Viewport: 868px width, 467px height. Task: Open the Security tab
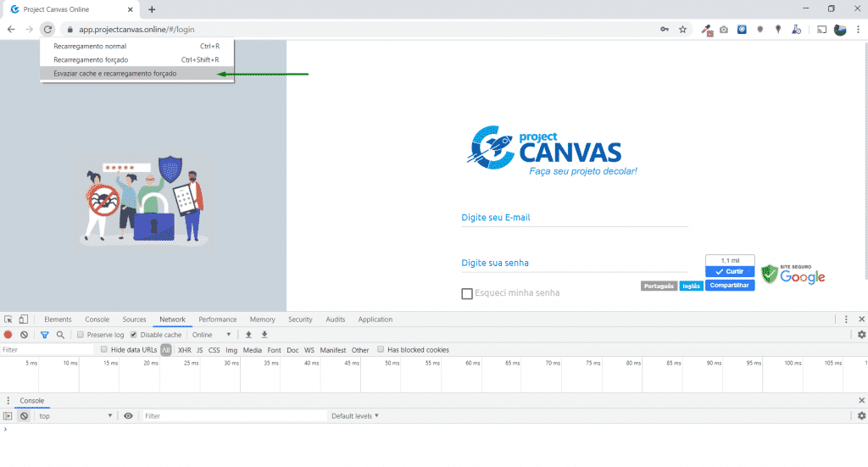coord(300,320)
